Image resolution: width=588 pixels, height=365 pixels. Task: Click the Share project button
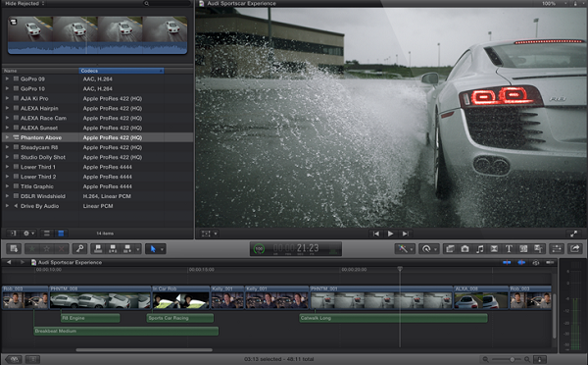pyautogui.click(x=575, y=248)
